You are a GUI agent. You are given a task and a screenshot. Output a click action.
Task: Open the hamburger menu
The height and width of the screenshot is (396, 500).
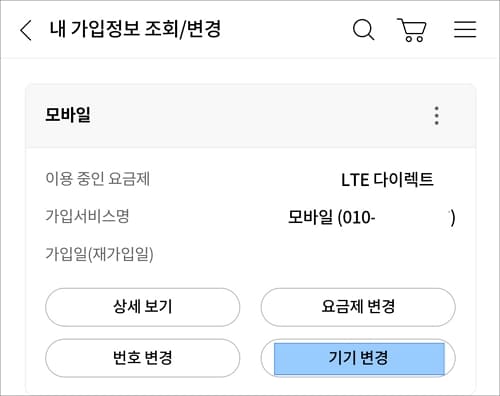465,29
